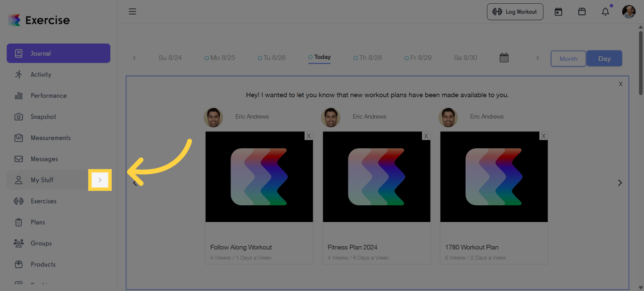This screenshot has width=644, height=291.
Task: Open the Follow Along Workout plan thumbnail
Action: 259,177
